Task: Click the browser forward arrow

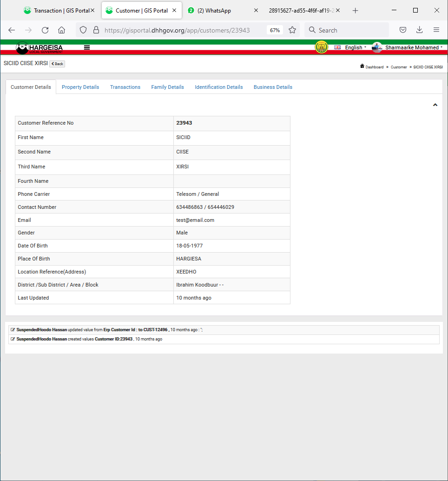Action: (28, 30)
